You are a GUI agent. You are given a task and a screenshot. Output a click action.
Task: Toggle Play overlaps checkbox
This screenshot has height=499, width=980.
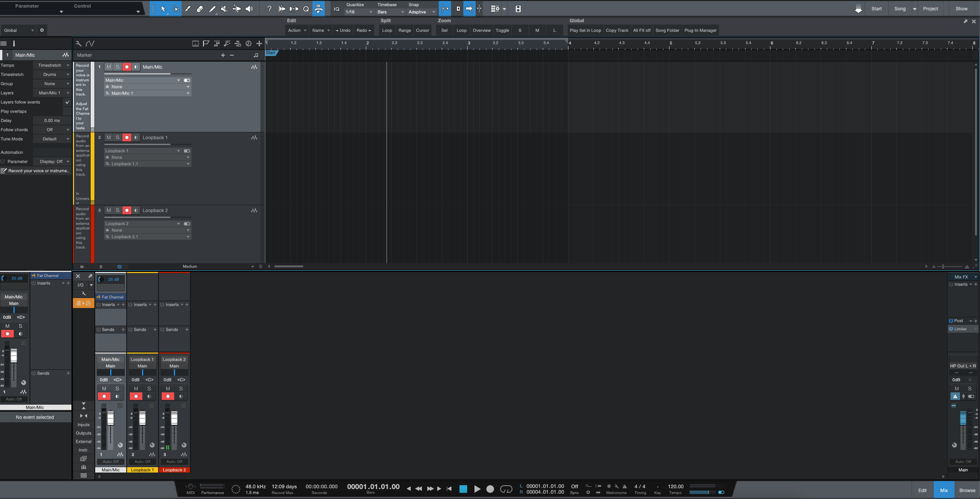coord(68,111)
